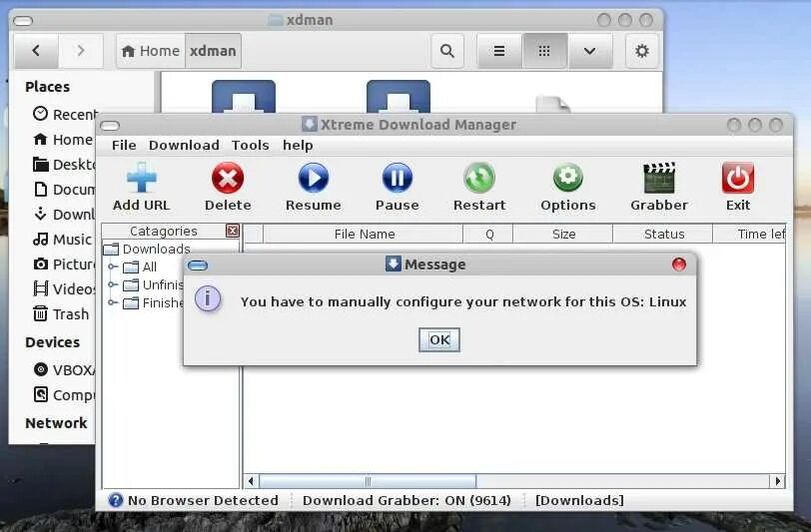Click the Add URL toolbar icon
Screen dimensions: 811x532
pos(141,178)
